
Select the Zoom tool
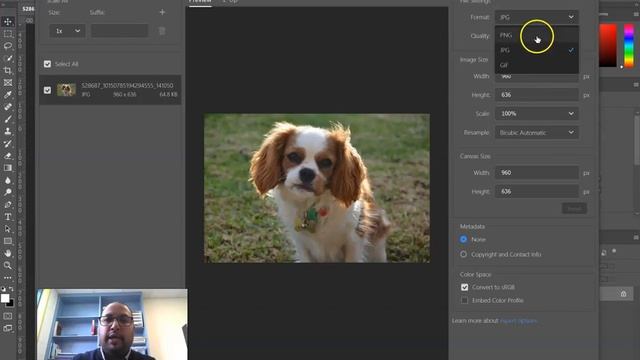[x=8, y=265]
